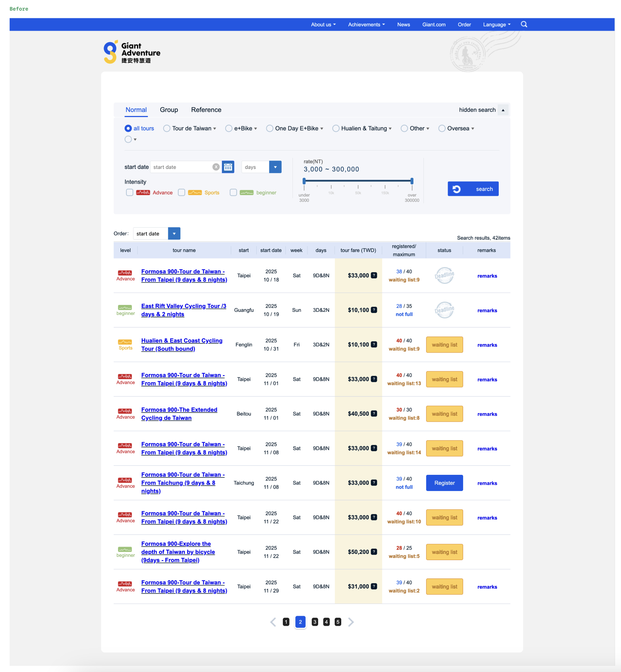
Task: Clear the start date using the x icon
Action: click(216, 167)
